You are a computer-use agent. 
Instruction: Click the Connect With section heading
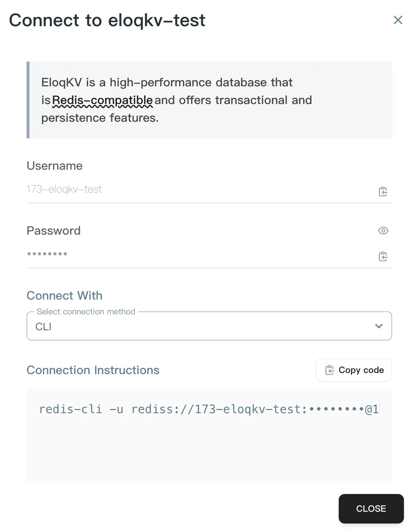pyautogui.click(x=64, y=296)
